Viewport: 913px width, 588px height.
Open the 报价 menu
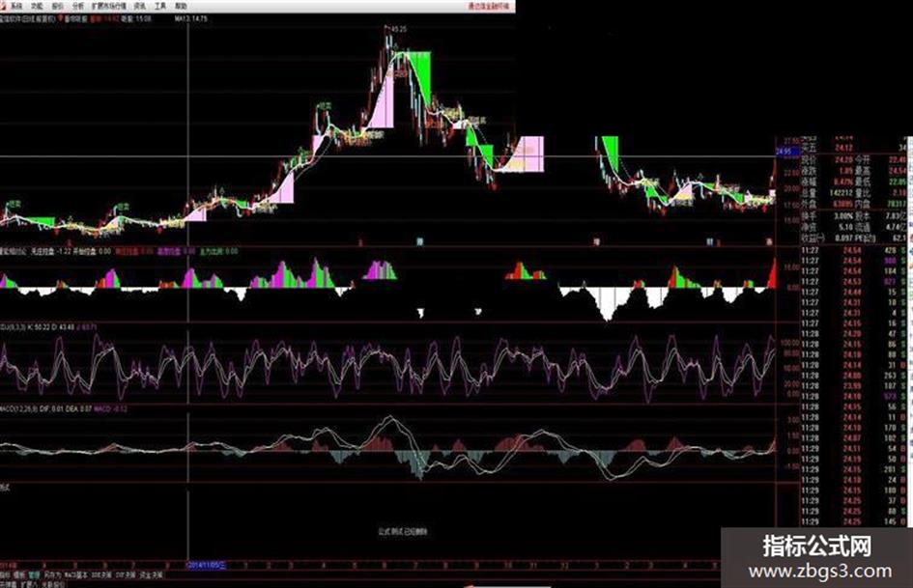click(x=57, y=6)
